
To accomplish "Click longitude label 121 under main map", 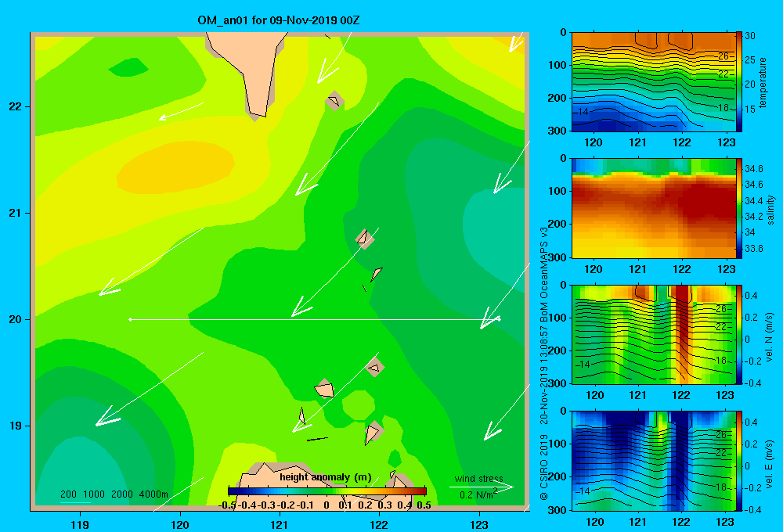I will 280,524.
